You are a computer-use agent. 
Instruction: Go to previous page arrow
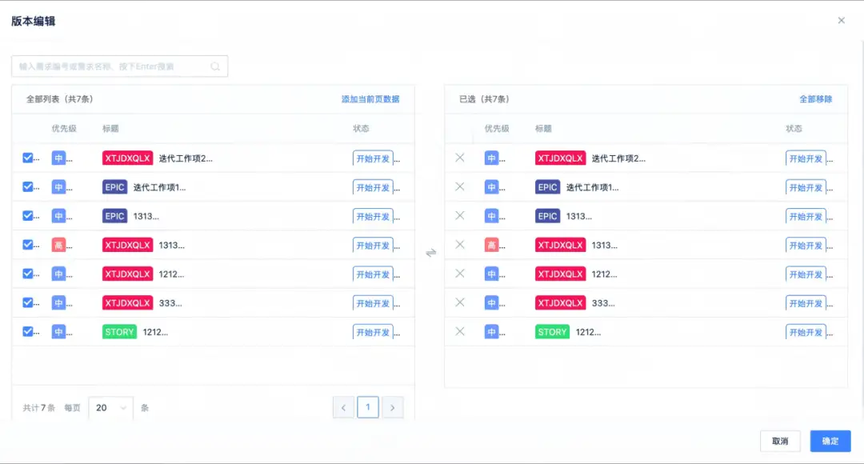[x=343, y=408]
